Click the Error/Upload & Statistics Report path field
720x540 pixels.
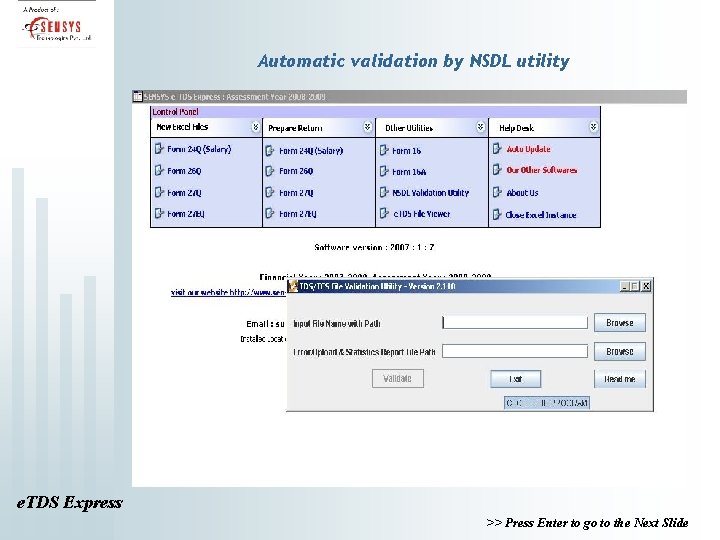click(515, 351)
